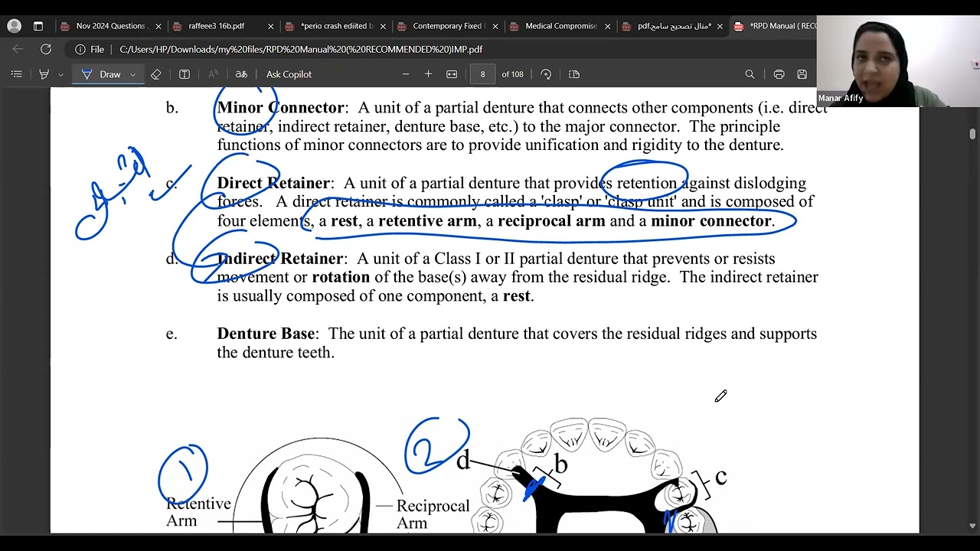Open the tab actions menu icon
The width and height of the screenshot is (980, 551).
[38, 26]
